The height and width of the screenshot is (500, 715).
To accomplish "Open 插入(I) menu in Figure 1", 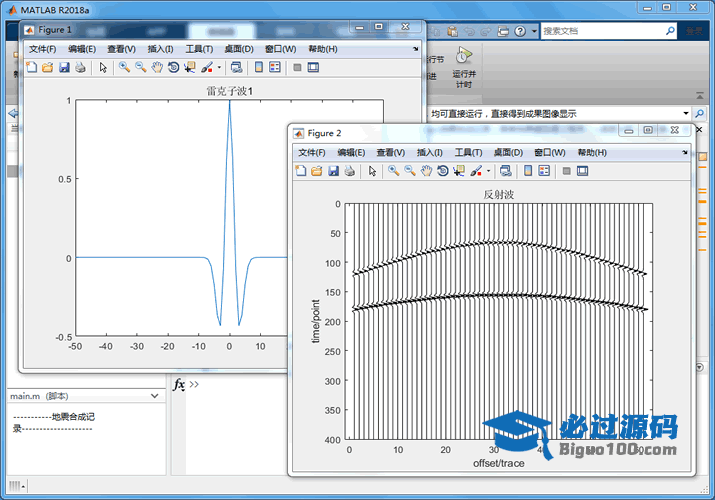I will point(161,49).
